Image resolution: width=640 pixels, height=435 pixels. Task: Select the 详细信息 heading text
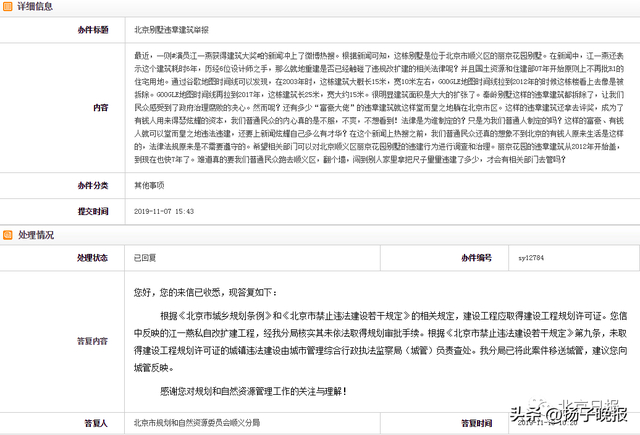[35, 7]
